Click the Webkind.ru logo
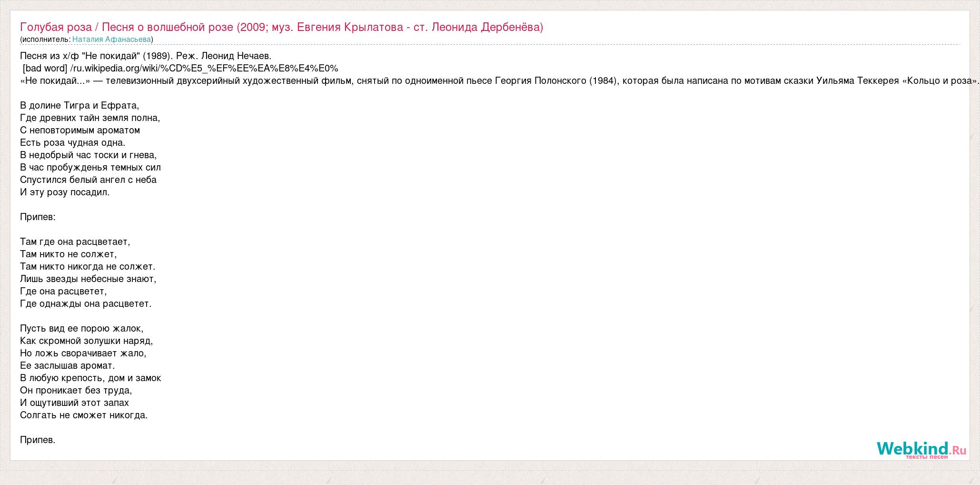Viewport: 980px width, 485px height. 921,449
